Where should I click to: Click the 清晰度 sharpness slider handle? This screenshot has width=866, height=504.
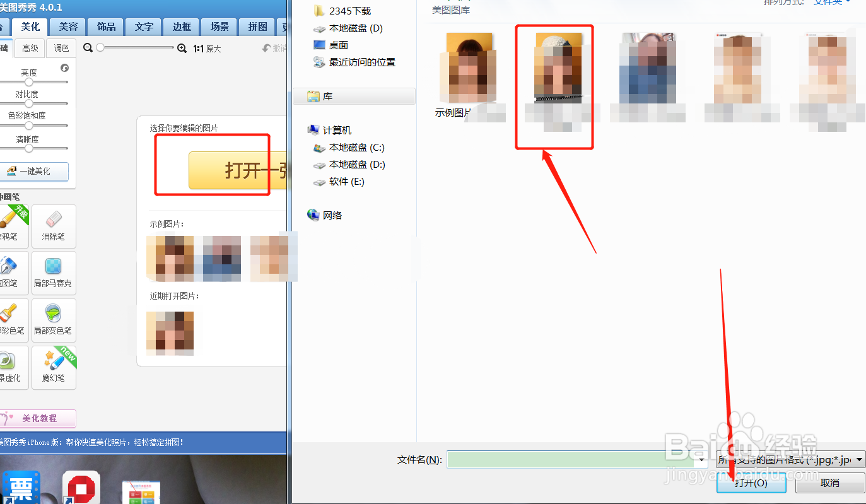point(28,149)
